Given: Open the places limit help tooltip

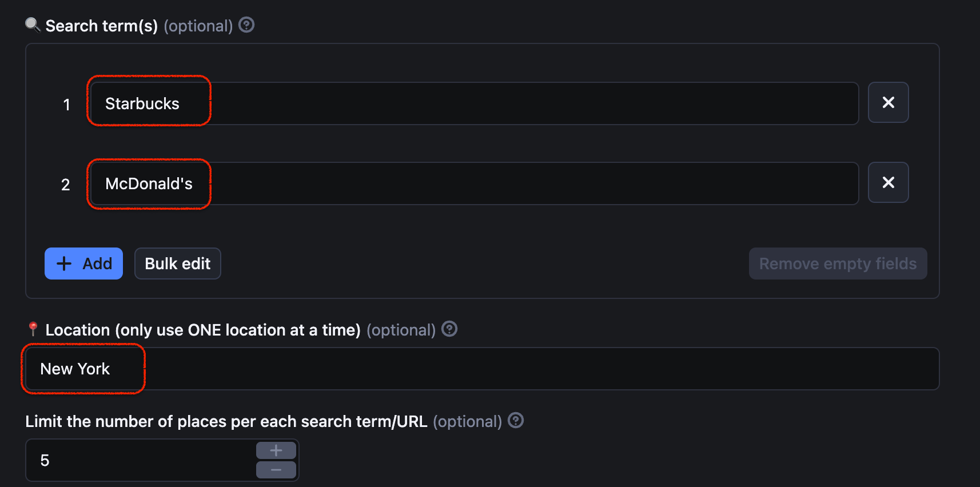Looking at the screenshot, I should tap(516, 421).
